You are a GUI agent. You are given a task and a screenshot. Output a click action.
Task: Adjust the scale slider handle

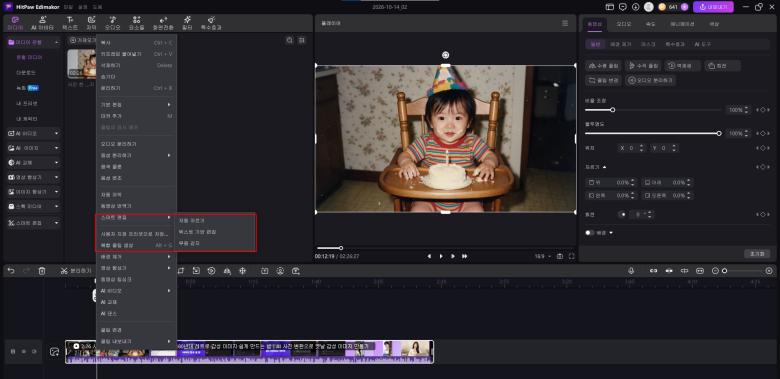click(x=613, y=110)
